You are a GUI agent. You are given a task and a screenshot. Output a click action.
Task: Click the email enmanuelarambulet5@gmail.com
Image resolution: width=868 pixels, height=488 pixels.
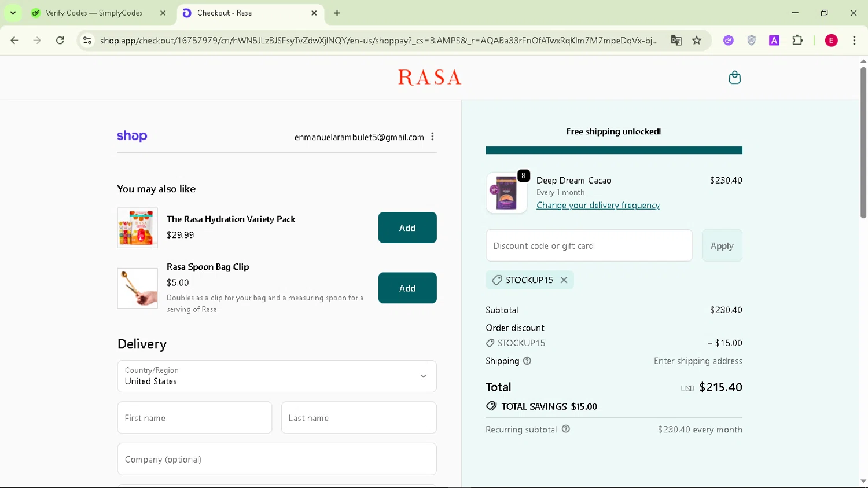[359, 137]
